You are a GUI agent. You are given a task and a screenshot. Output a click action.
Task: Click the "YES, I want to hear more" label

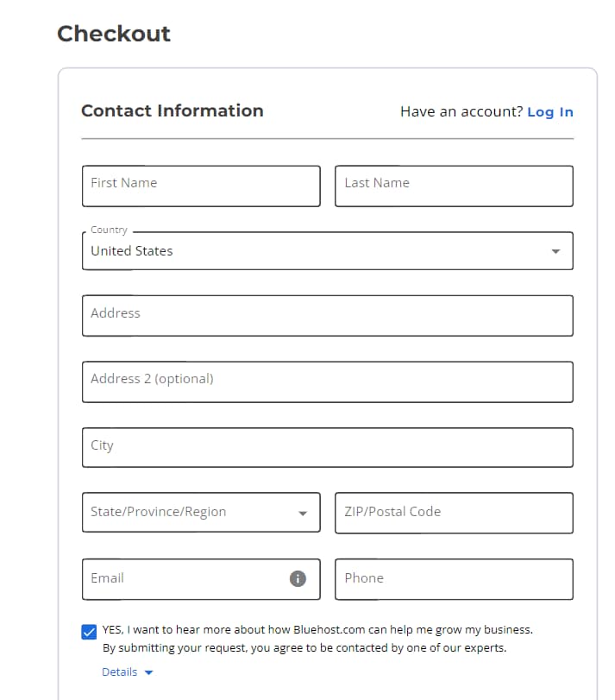pyautogui.click(x=317, y=629)
